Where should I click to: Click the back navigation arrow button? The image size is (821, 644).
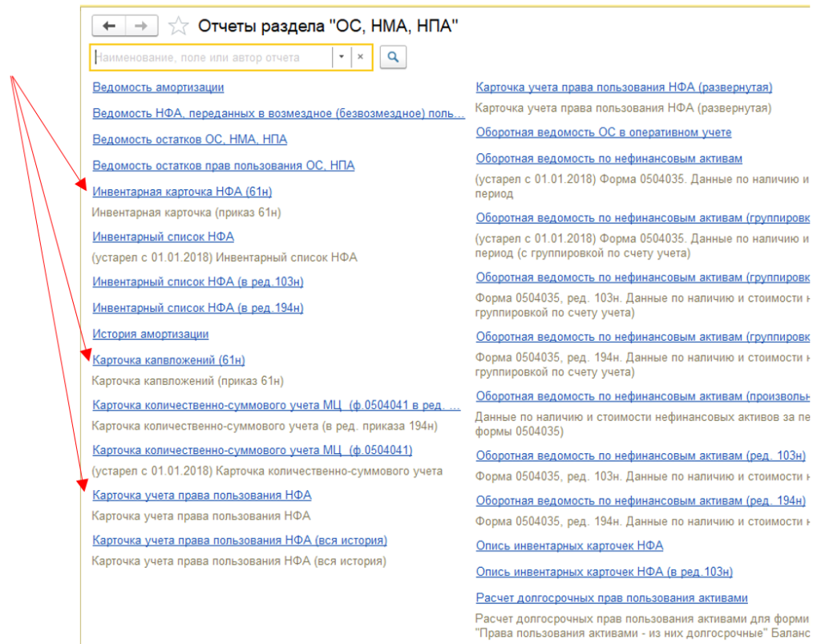click(x=109, y=26)
